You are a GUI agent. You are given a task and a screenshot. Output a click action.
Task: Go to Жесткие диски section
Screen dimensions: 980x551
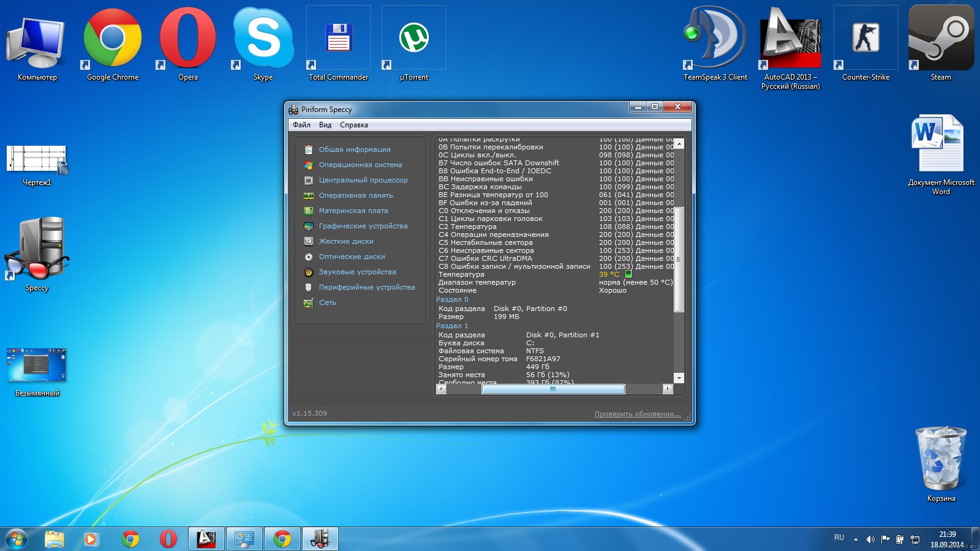346,241
